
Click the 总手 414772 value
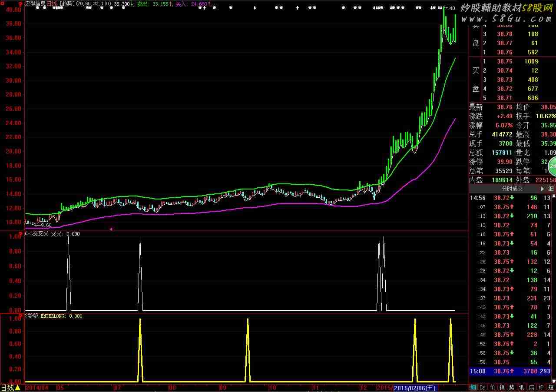tap(502, 134)
